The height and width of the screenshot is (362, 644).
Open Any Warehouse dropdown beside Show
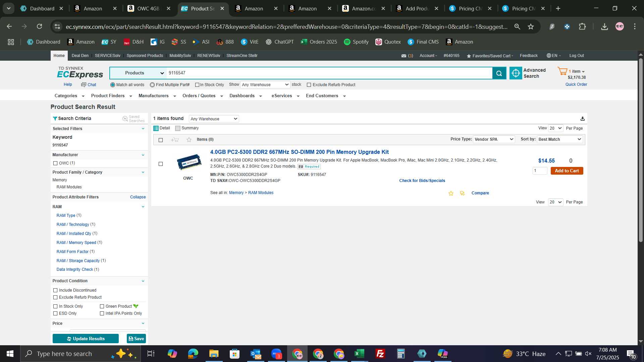coord(265,85)
